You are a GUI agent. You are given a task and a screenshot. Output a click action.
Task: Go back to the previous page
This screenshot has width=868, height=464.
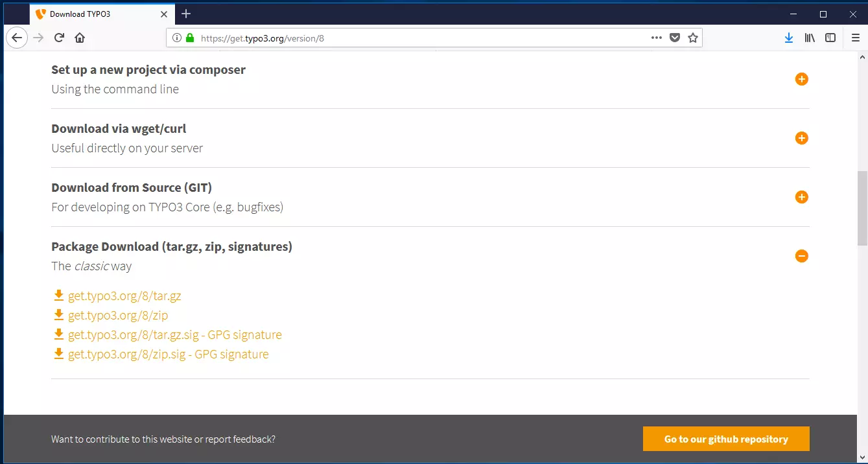17,38
